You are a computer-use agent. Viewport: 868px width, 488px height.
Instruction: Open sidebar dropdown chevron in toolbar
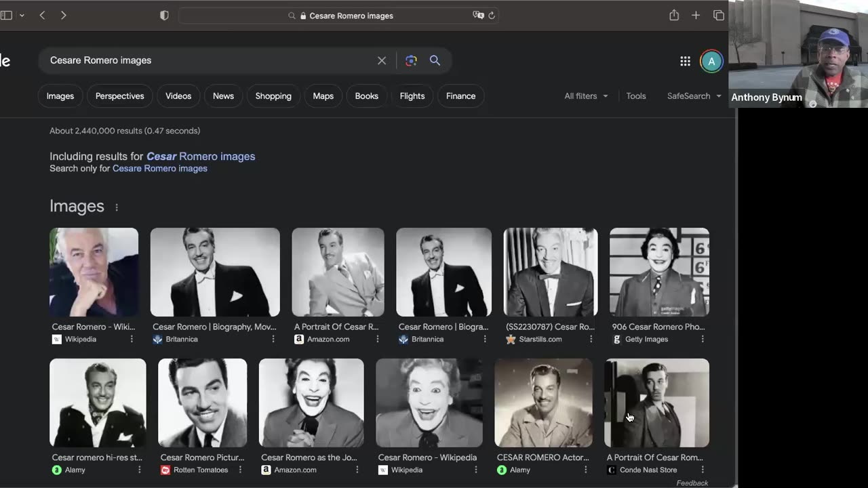point(22,15)
